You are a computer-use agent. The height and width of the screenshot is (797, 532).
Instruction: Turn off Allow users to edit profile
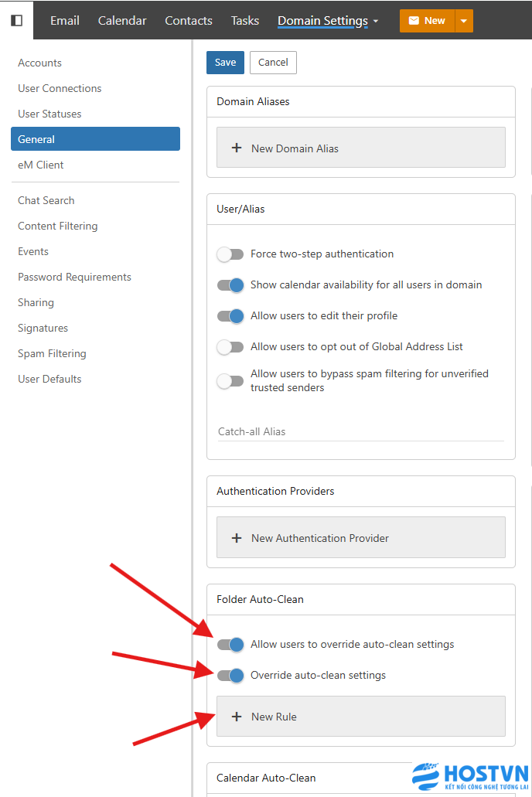point(230,316)
